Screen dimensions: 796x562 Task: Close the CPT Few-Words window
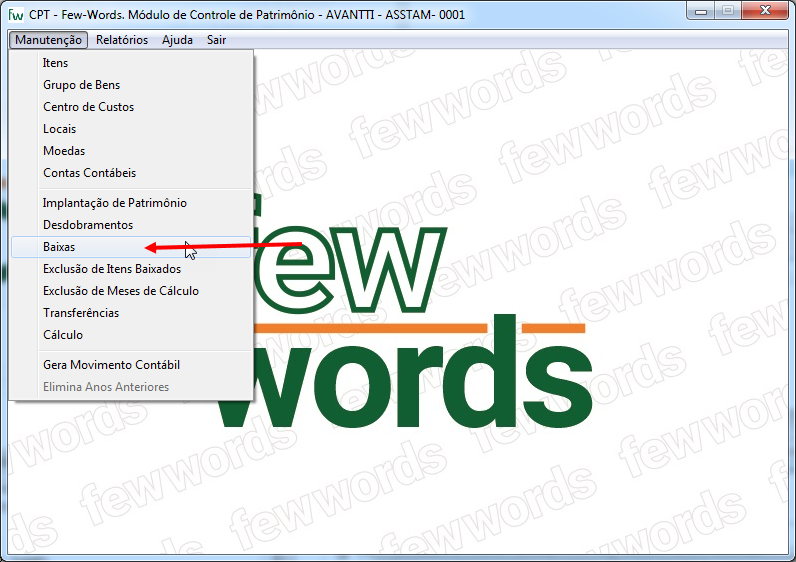(x=765, y=11)
